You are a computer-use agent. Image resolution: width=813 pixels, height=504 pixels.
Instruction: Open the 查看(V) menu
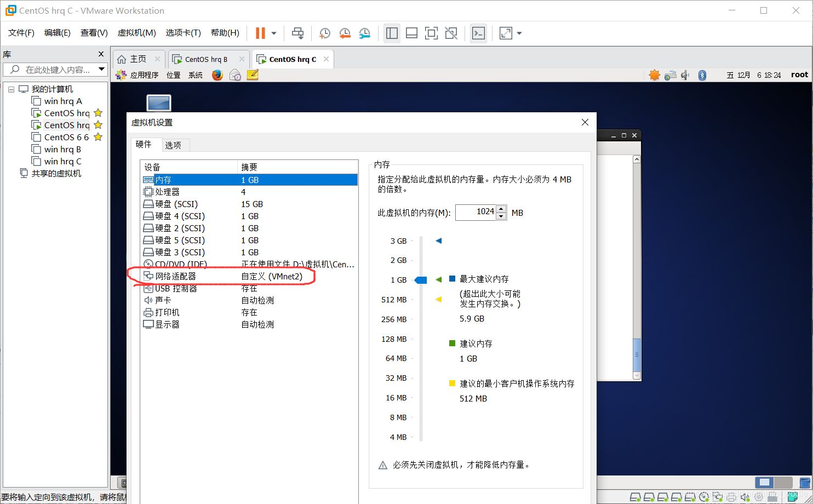[94, 33]
